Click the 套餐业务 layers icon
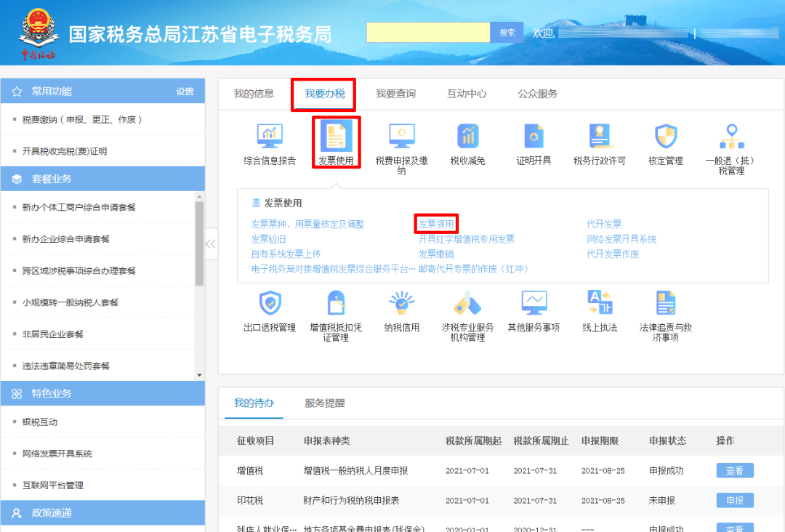 [17, 180]
